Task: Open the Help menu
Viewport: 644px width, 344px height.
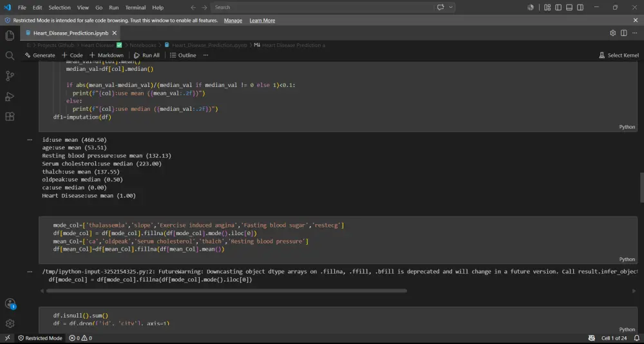Action: coord(158,7)
